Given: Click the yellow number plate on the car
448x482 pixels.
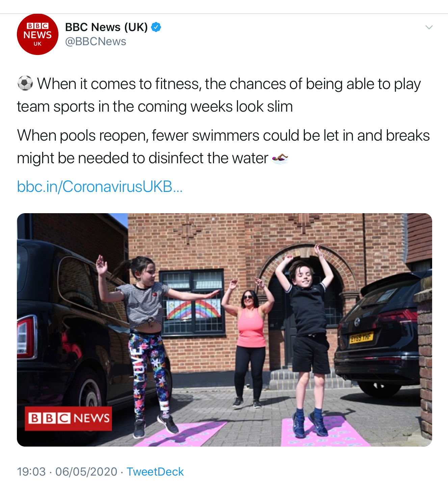Looking at the screenshot, I should click(x=362, y=337).
